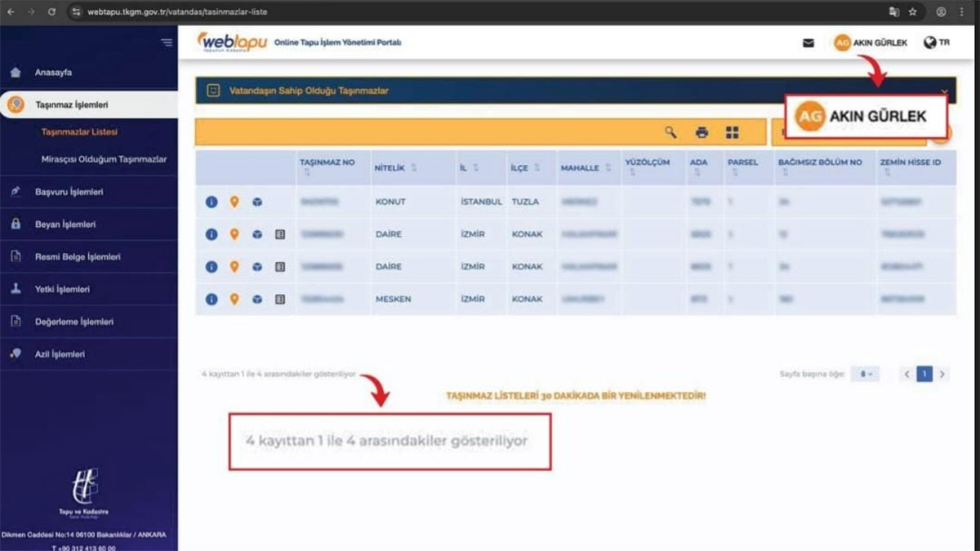
Task: Open the mail envelope icon in header
Action: tap(808, 43)
